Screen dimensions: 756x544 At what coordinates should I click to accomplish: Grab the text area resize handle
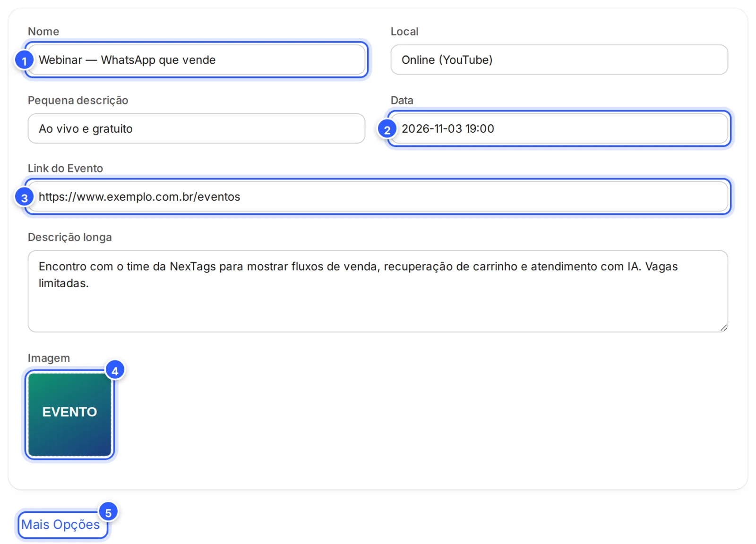(723, 328)
